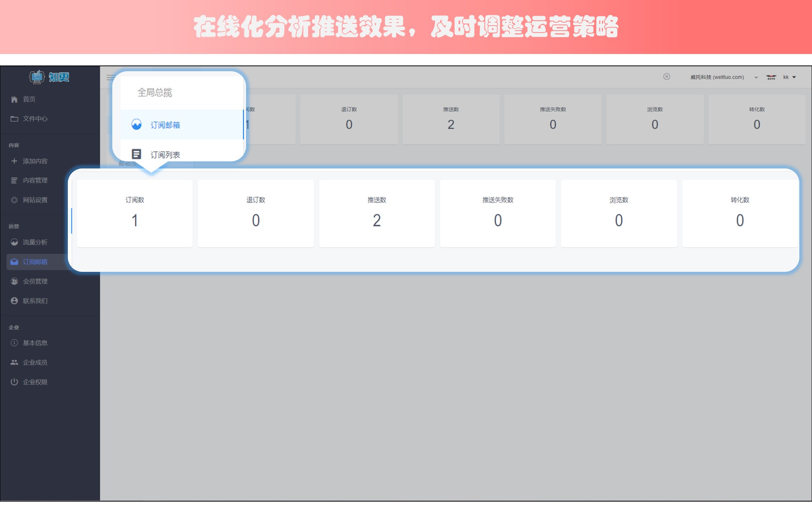Click the dimmed small 退订数 card label
The image size is (812, 528).
pyautogui.click(x=349, y=109)
